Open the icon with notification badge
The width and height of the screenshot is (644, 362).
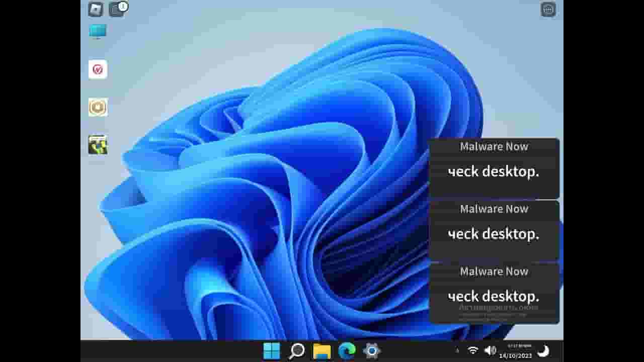click(117, 9)
